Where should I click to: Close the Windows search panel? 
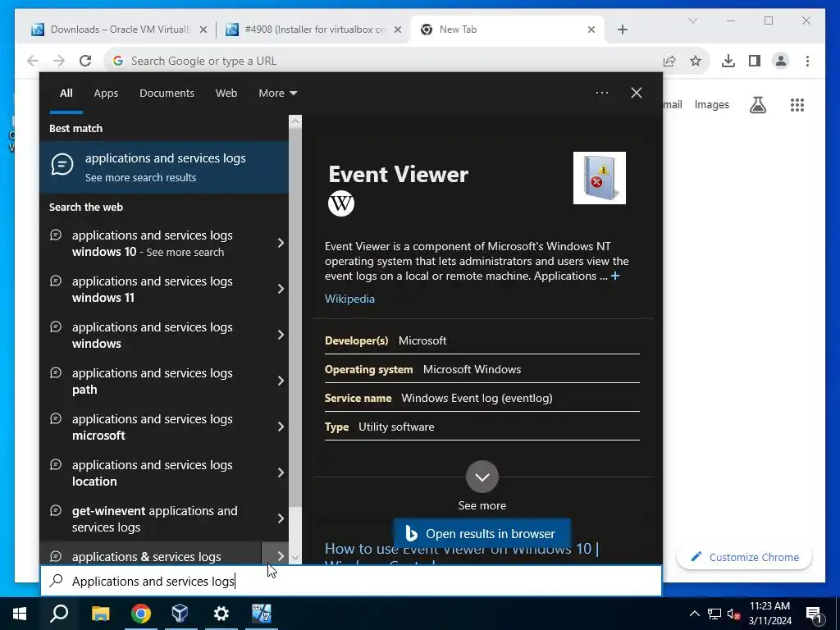coord(637,93)
